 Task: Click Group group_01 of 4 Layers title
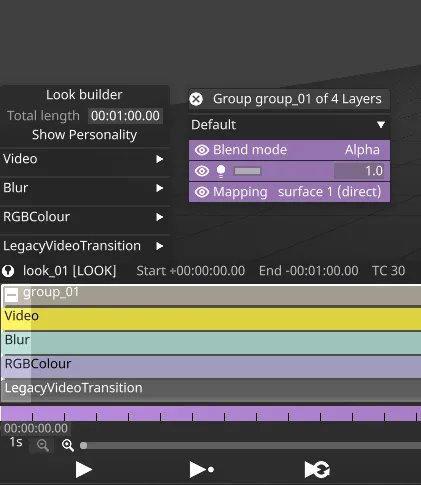tap(297, 99)
